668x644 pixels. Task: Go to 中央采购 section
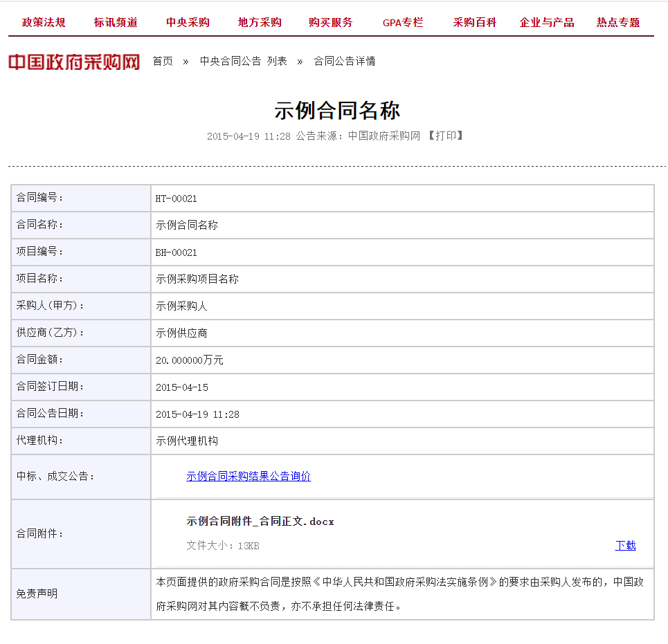[x=188, y=22]
